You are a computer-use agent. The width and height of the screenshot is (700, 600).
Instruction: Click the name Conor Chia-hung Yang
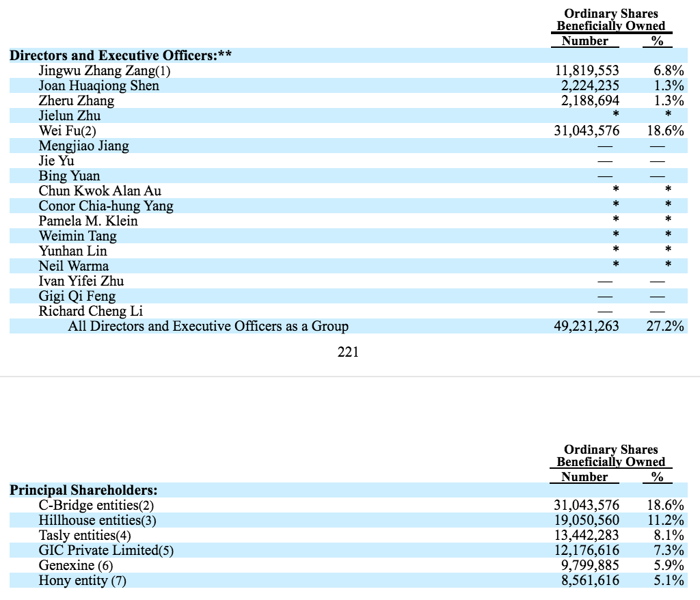[x=106, y=206]
